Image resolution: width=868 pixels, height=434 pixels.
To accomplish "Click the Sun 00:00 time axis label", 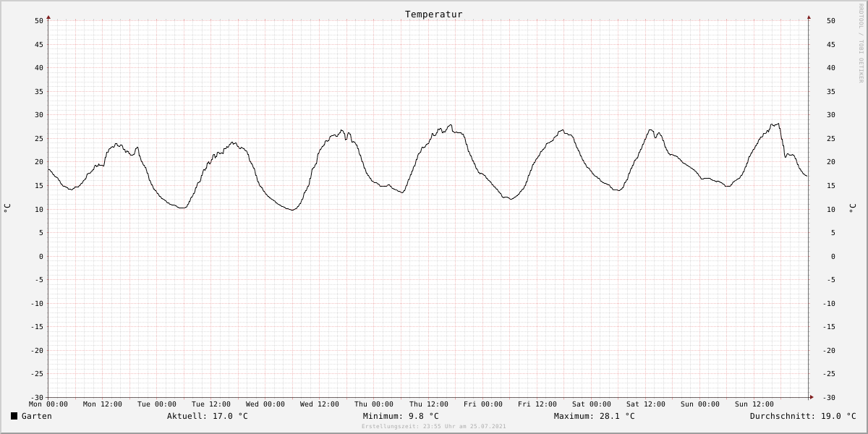I will [x=700, y=404].
